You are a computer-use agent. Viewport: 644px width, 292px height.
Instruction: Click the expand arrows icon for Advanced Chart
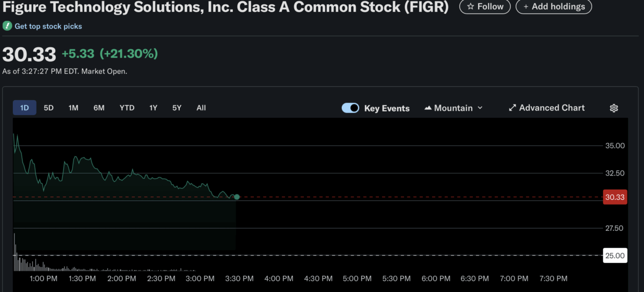pos(513,108)
